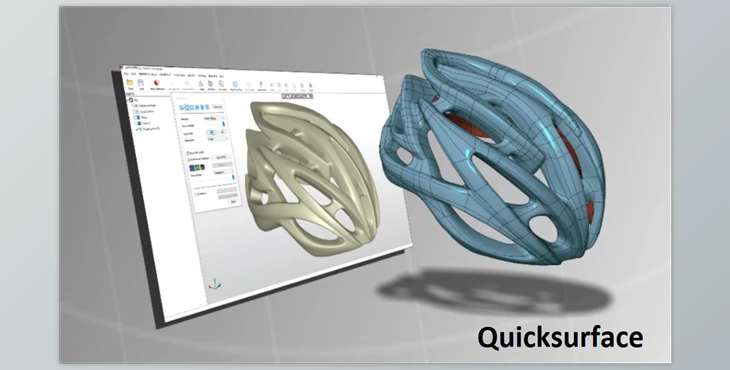Tick the first checkbox in the dialog
The width and height of the screenshot is (730, 370).
click(188, 153)
